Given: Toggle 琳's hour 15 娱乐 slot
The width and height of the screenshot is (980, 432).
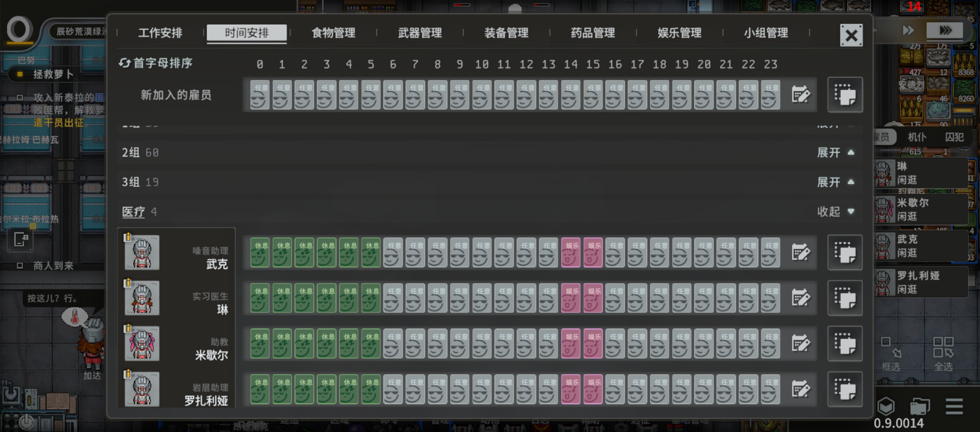Looking at the screenshot, I should tap(593, 298).
